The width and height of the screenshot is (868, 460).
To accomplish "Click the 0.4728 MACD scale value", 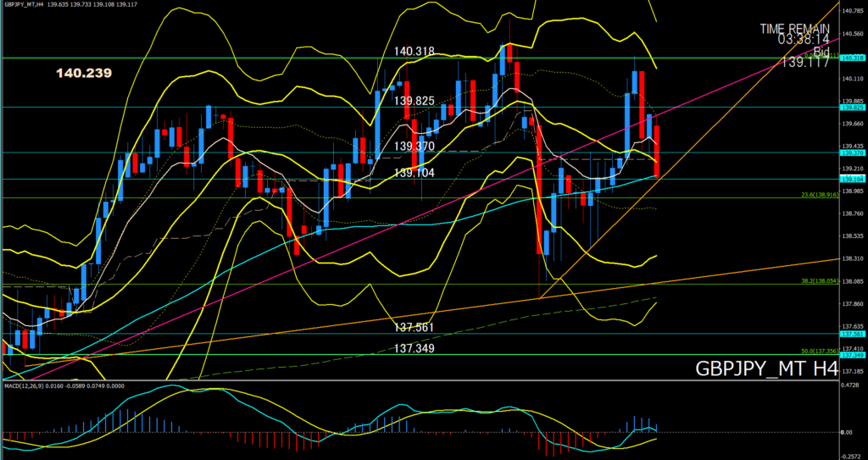I will point(851,385).
